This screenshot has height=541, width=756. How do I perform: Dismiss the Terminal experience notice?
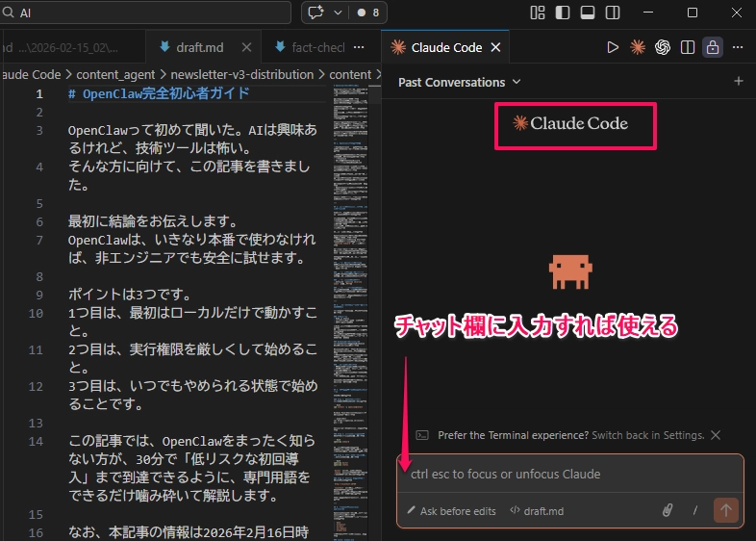(x=716, y=435)
